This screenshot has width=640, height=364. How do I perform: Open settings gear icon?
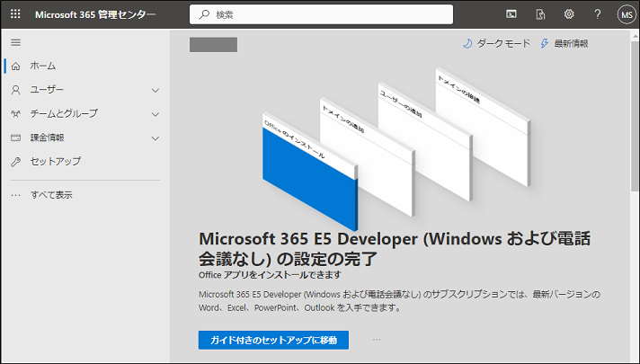click(x=569, y=14)
